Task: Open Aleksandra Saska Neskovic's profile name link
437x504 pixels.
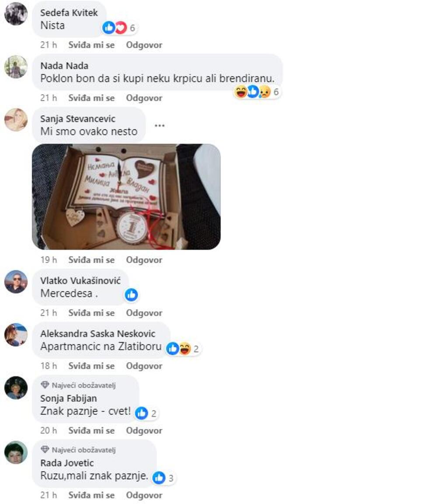Action: tap(98, 334)
